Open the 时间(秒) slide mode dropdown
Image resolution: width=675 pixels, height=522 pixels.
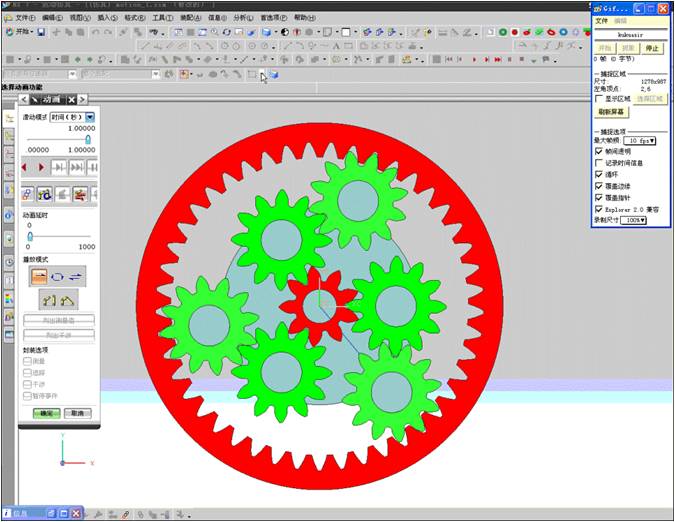click(x=90, y=117)
